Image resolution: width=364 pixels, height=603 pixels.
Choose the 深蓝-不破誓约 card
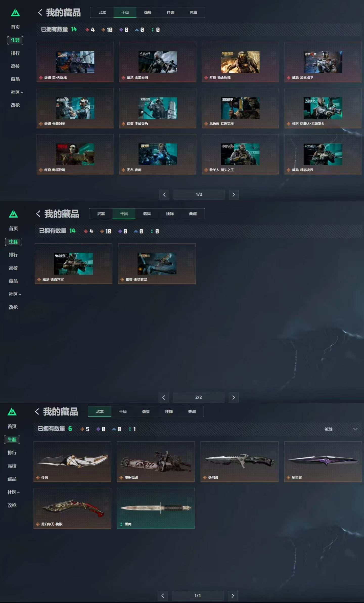[x=157, y=108]
